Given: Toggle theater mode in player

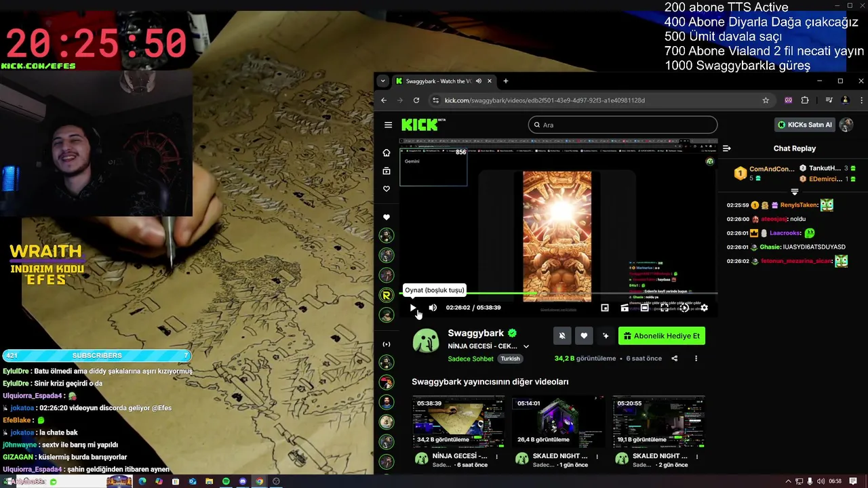Looking at the screenshot, I should (645, 308).
